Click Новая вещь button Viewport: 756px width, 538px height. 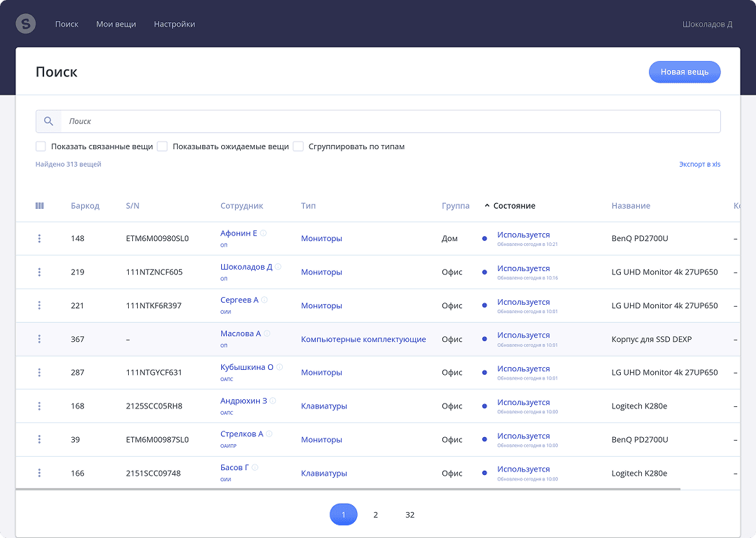pyautogui.click(x=685, y=72)
